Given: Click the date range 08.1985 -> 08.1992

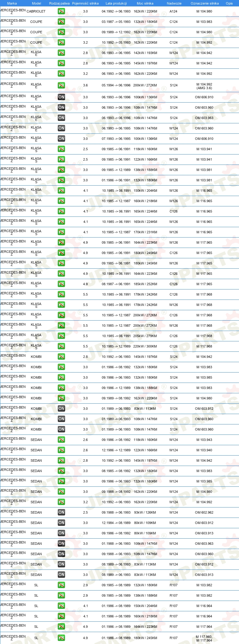Looking at the screenshot, I should tap(116, 471).
